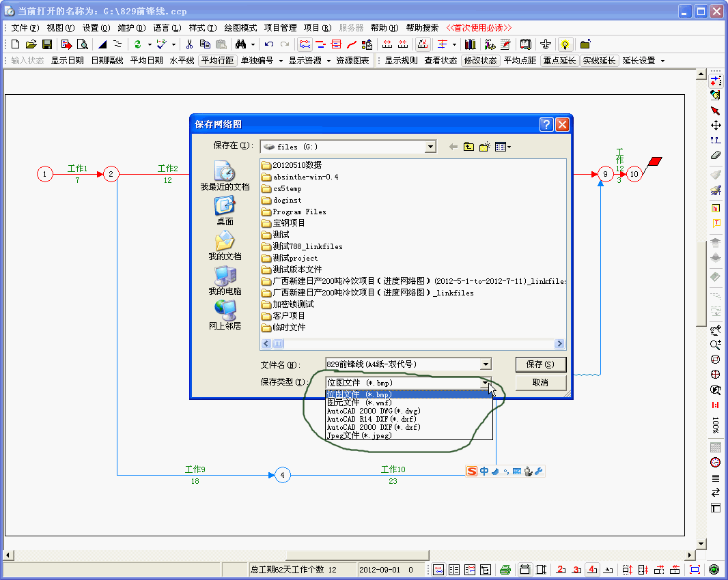Click the Copy icon in toolbar
The height and width of the screenshot is (580, 728).
pyautogui.click(x=205, y=44)
